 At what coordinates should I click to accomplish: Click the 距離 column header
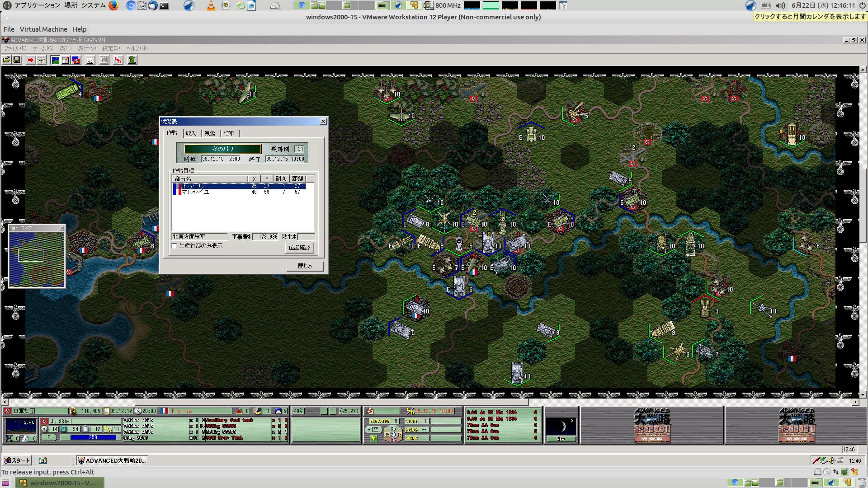[x=297, y=179]
